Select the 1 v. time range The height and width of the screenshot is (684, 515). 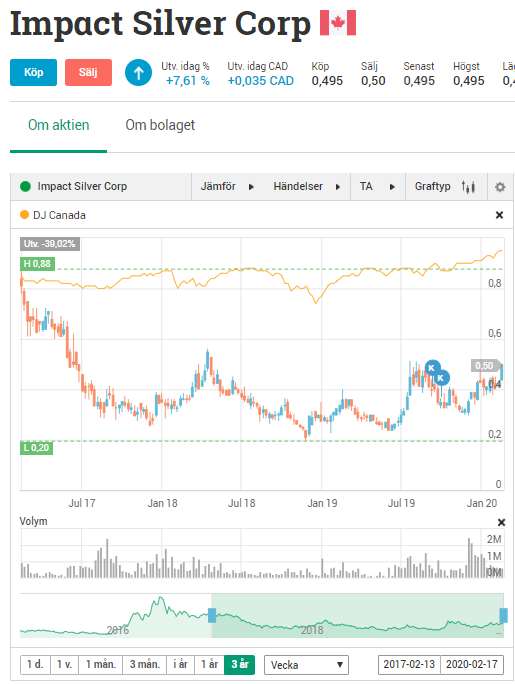(x=65, y=665)
